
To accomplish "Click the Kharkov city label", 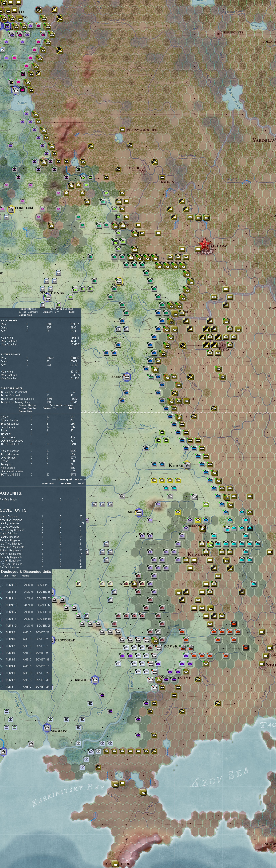I will click(199, 555).
